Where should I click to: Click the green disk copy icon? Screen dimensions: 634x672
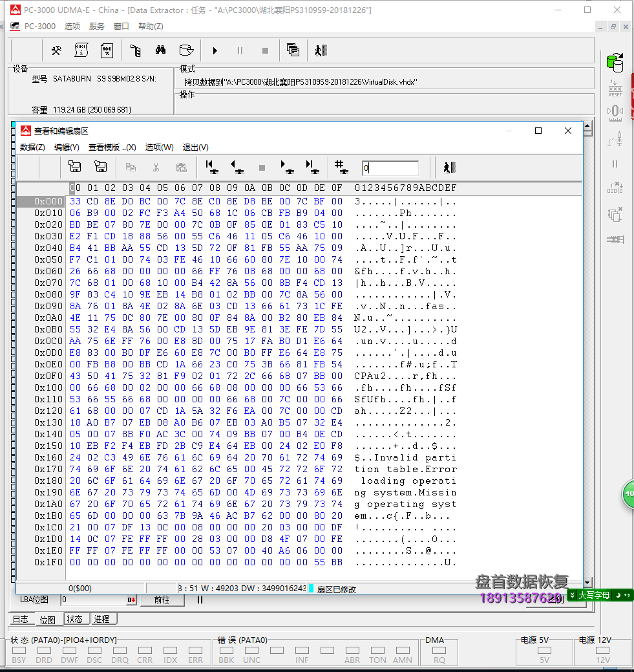click(x=615, y=63)
